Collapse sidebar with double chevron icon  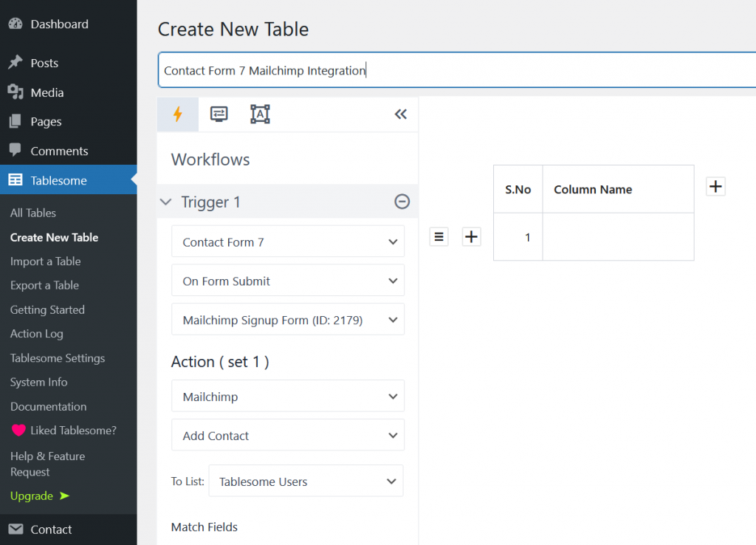(401, 114)
